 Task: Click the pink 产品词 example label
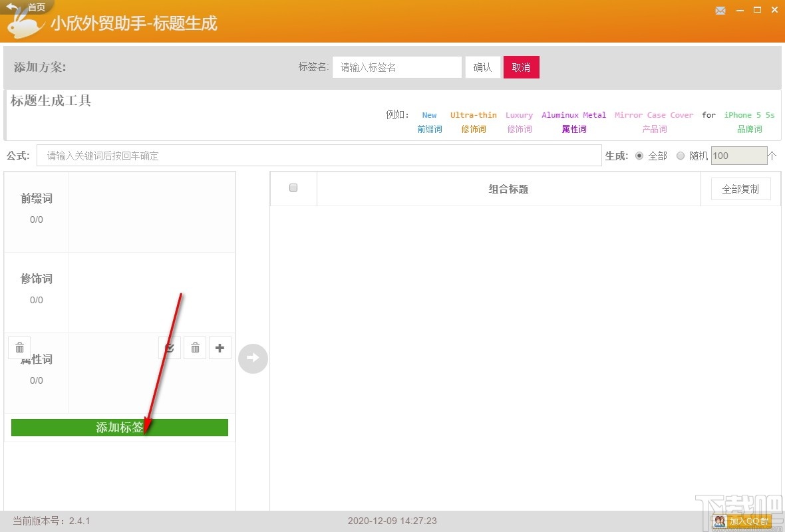coord(655,129)
